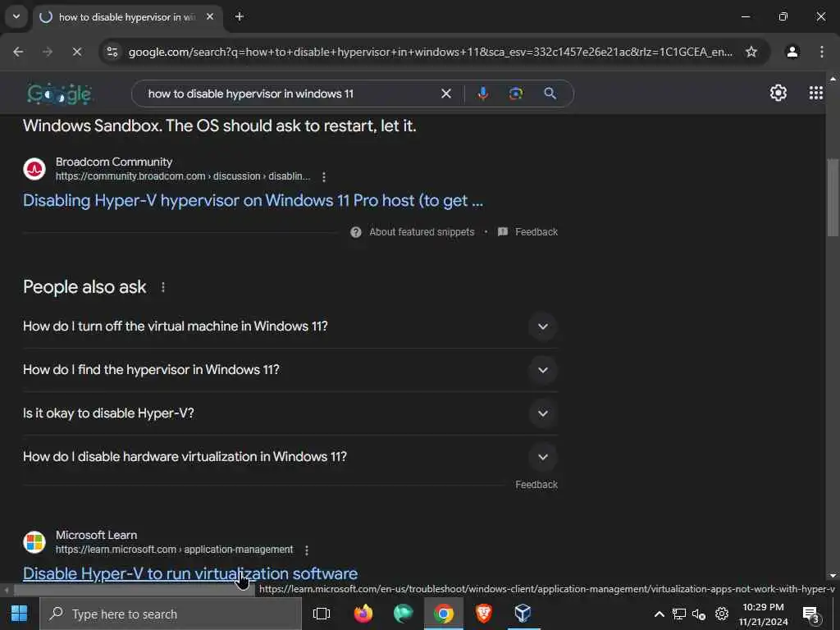The image size is (840, 630).
Task: Open VirtualBox from the taskbar
Action: click(523, 614)
